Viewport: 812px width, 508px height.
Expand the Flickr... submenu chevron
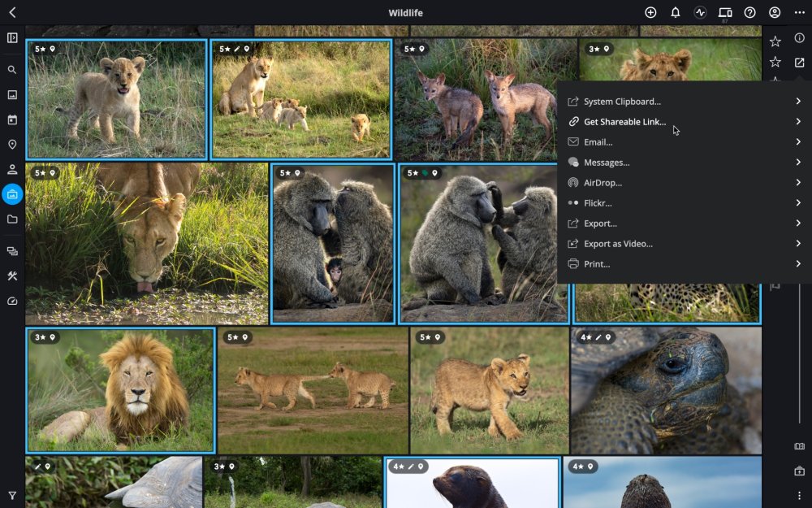click(x=798, y=202)
